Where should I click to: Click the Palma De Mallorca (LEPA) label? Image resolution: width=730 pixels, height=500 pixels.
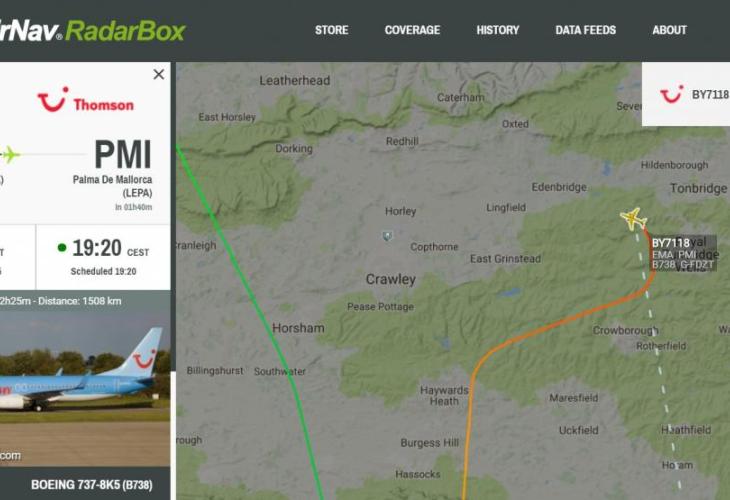[x=112, y=186]
